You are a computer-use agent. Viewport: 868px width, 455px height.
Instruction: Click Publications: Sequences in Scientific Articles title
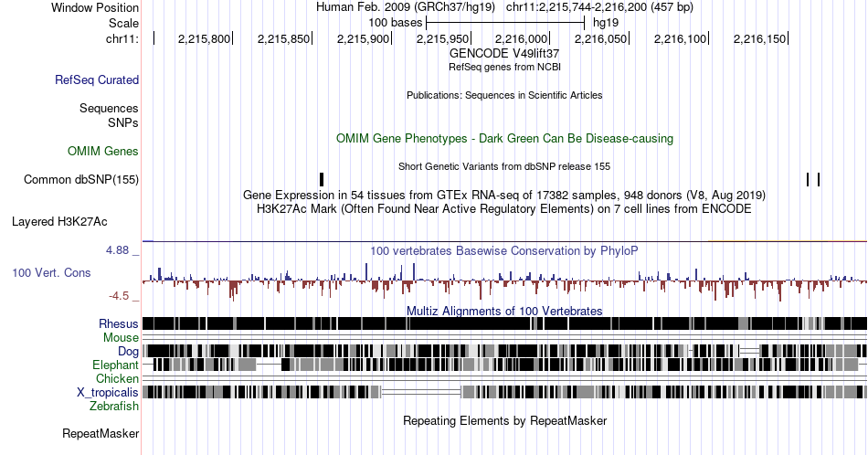coord(504,95)
